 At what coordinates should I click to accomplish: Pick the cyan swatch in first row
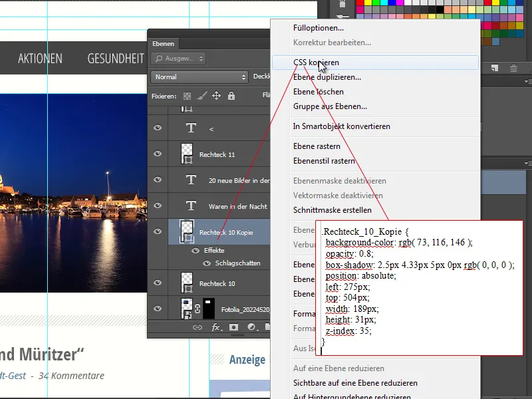click(384, 3)
